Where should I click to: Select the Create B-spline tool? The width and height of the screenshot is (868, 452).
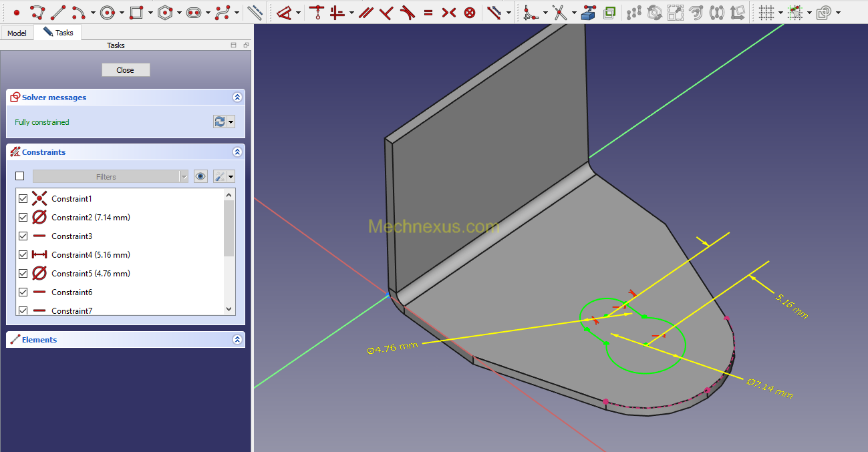[x=223, y=12]
